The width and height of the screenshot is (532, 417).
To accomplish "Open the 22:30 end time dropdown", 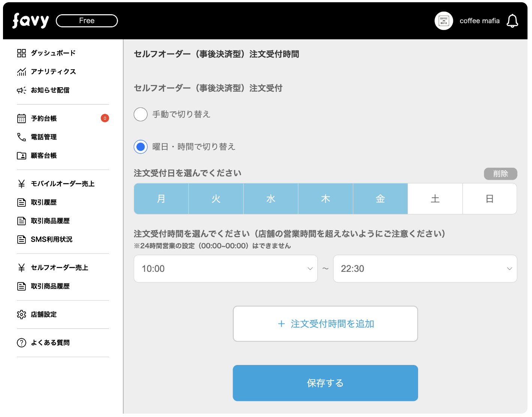I will pyautogui.click(x=425, y=269).
